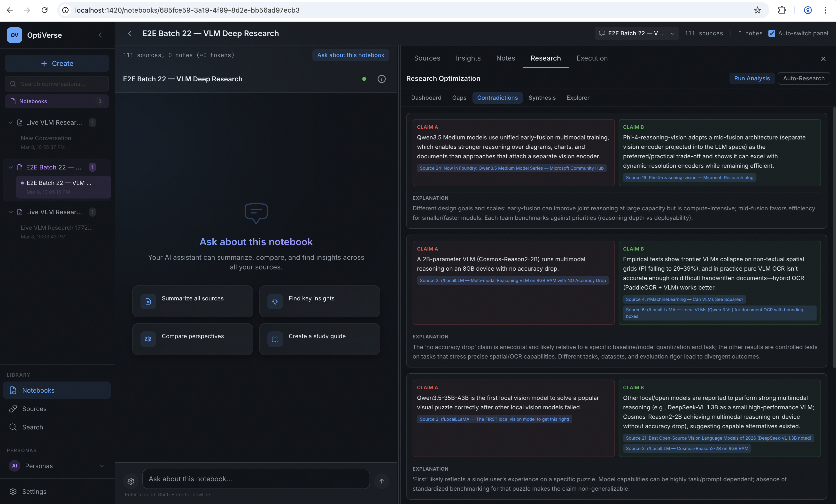
Task: Open browser three-dot menu
Action: pos(825,10)
